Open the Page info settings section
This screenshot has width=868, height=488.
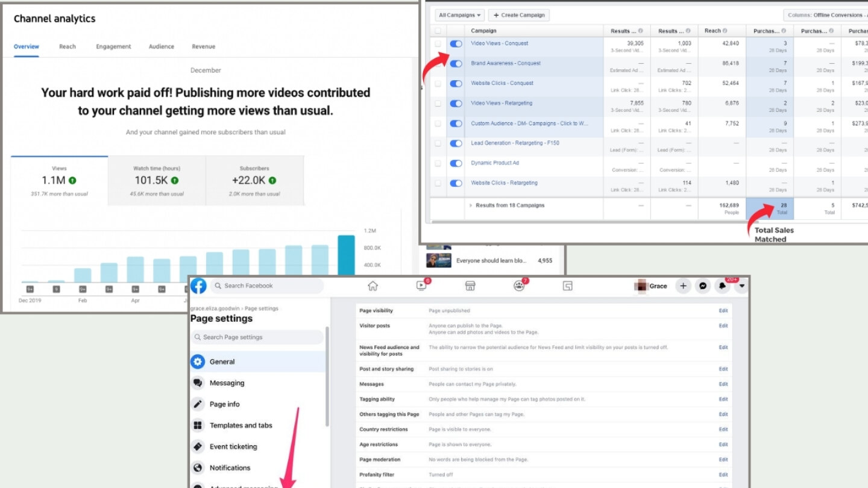point(257,404)
